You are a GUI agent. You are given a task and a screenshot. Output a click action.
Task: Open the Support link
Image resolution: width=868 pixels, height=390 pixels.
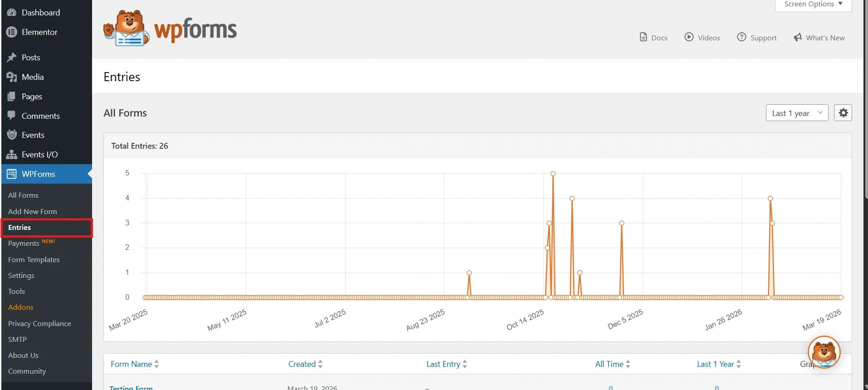(x=757, y=38)
